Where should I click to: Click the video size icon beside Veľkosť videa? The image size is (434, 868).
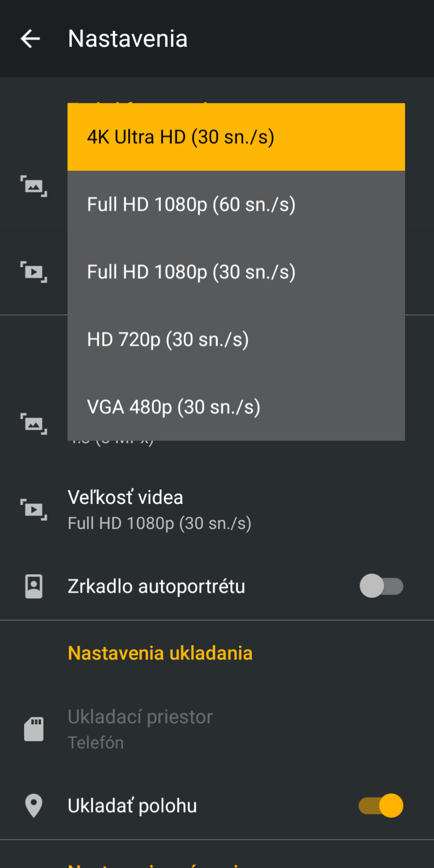(x=34, y=510)
